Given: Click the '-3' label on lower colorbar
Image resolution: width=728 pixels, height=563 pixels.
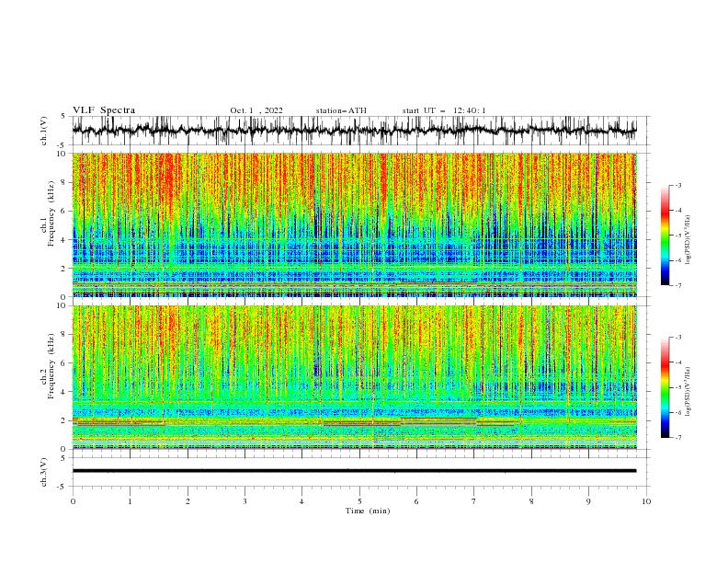Looking at the screenshot, I should 677,338.
